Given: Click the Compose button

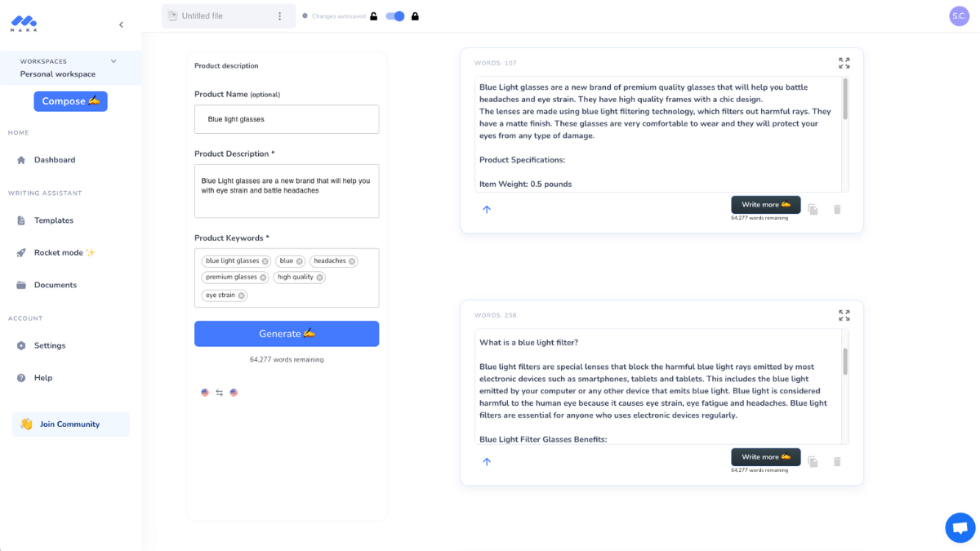Looking at the screenshot, I should coord(70,101).
